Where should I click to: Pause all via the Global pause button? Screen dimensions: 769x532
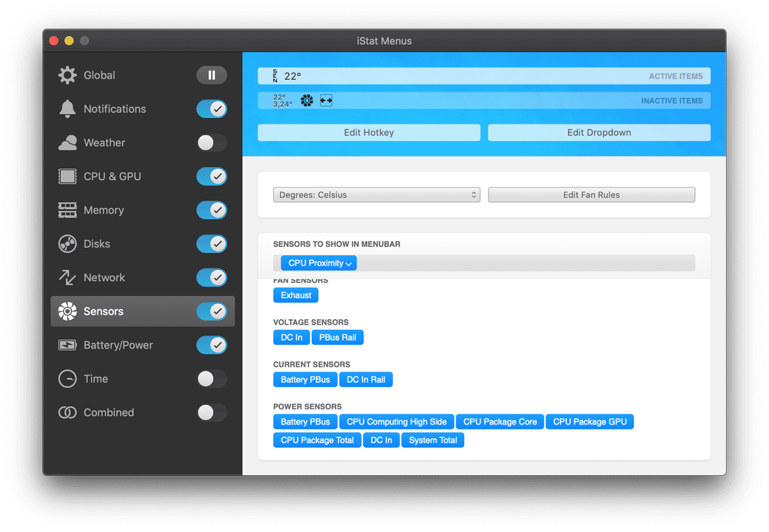pyautogui.click(x=211, y=75)
